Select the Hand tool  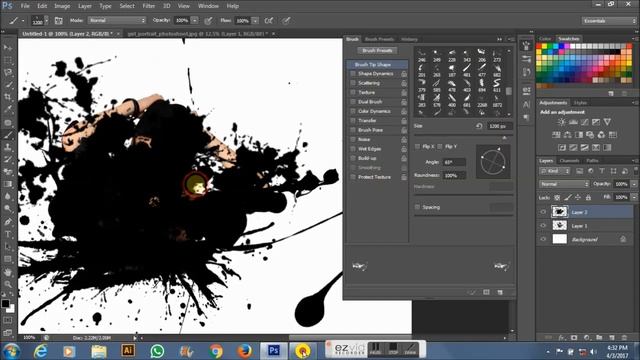point(8,272)
